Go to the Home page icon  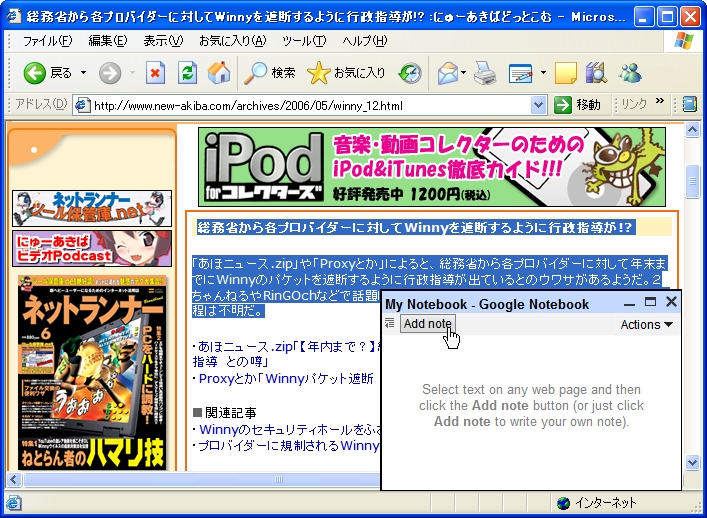pos(219,73)
